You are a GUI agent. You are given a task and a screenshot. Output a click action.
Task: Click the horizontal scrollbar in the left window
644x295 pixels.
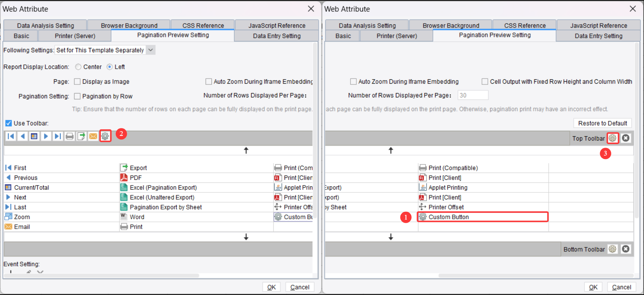[x=102, y=275]
